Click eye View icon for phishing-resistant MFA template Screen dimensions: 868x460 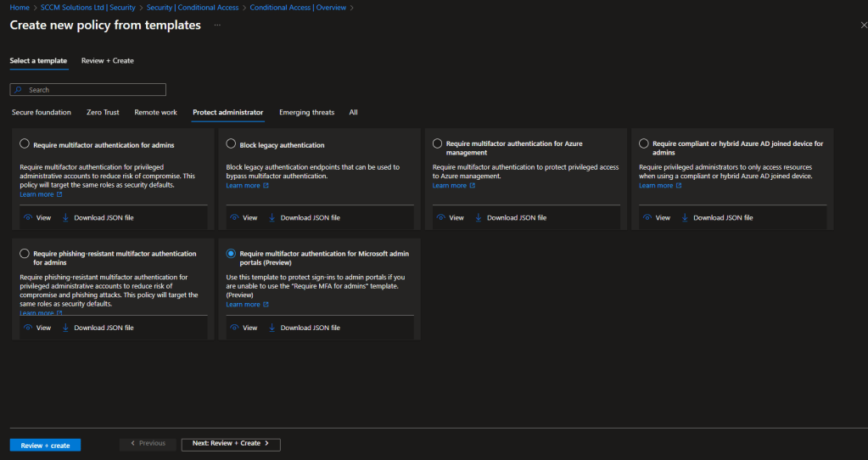[x=28, y=328]
